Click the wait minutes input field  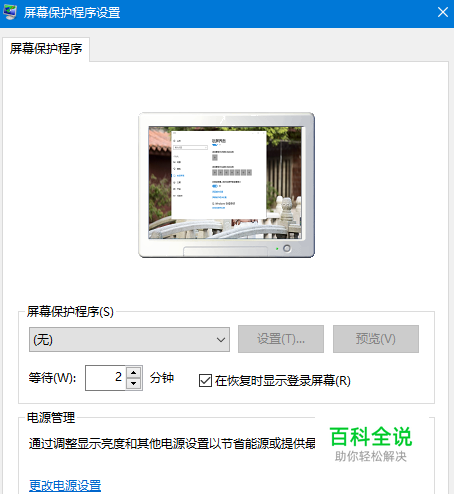[106, 378]
